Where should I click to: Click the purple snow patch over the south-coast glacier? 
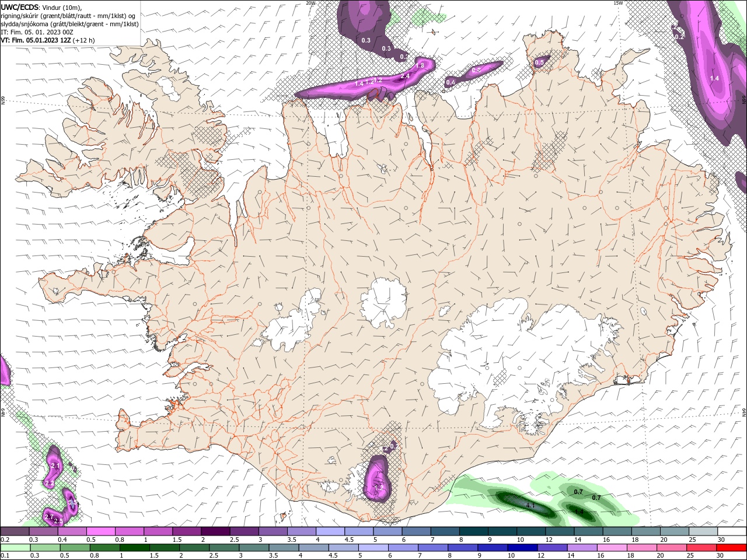click(x=377, y=478)
